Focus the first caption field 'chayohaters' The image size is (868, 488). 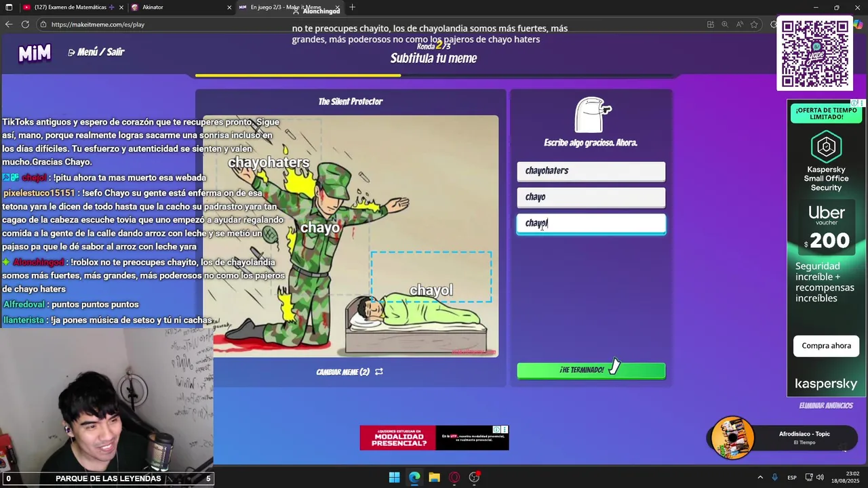pyautogui.click(x=591, y=171)
